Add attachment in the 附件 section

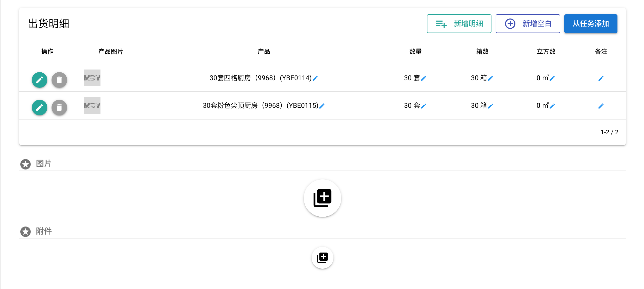click(x=323, y=258)
